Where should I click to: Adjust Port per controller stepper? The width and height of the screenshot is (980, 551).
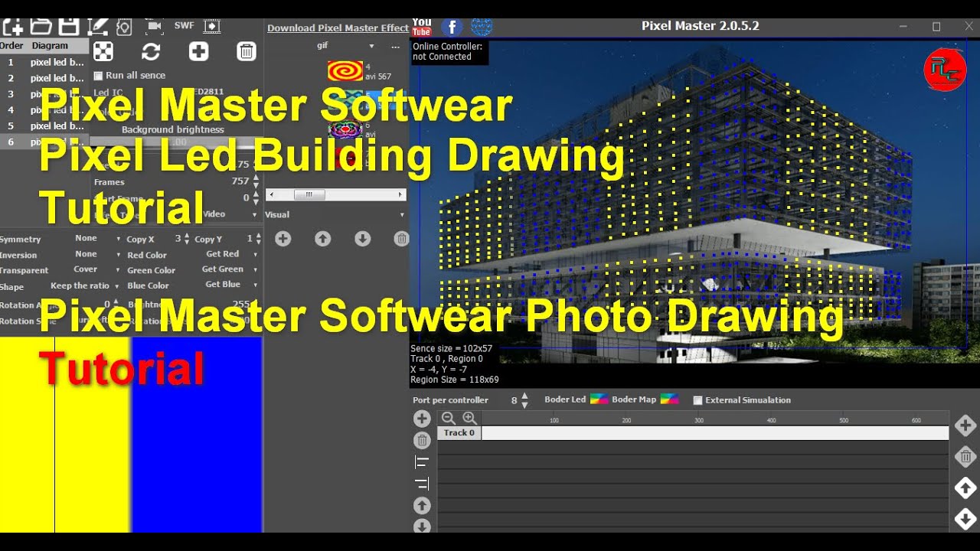[x=524, y=399]
